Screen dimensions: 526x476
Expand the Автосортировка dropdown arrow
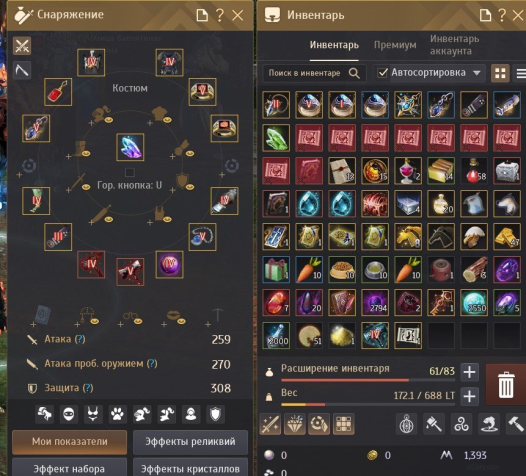pyautogui.click(x=477, y=73)
